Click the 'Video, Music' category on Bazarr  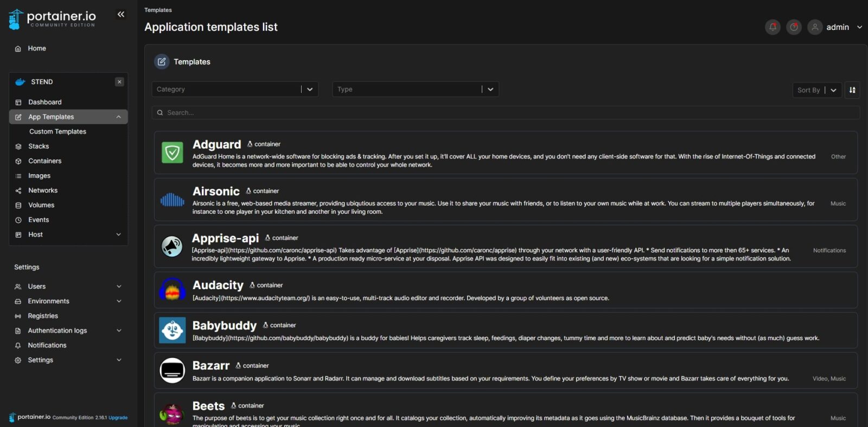(x=829, y=379)
